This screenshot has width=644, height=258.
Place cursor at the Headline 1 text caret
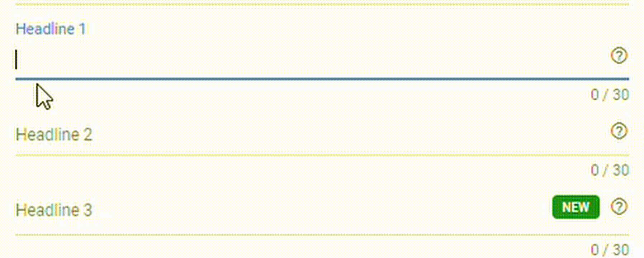[16, 59]
